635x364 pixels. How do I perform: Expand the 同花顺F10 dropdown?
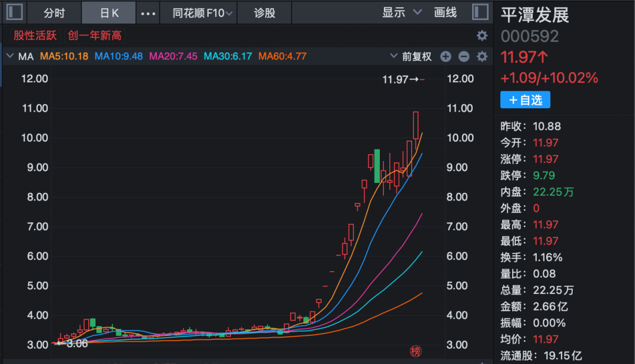[202, 13]
